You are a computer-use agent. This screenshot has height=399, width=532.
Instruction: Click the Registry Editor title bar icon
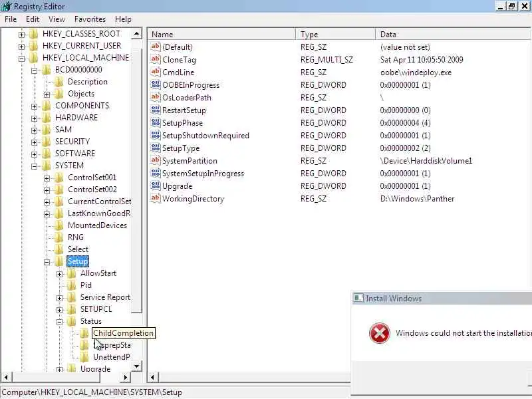tap(6, 6)
